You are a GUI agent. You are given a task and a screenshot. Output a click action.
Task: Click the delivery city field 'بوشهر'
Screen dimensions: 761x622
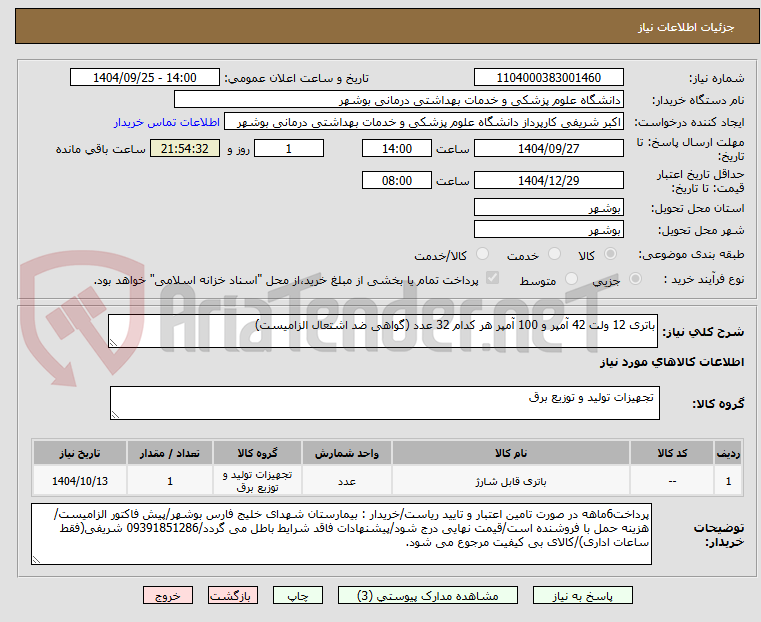(x=548, y=229)
